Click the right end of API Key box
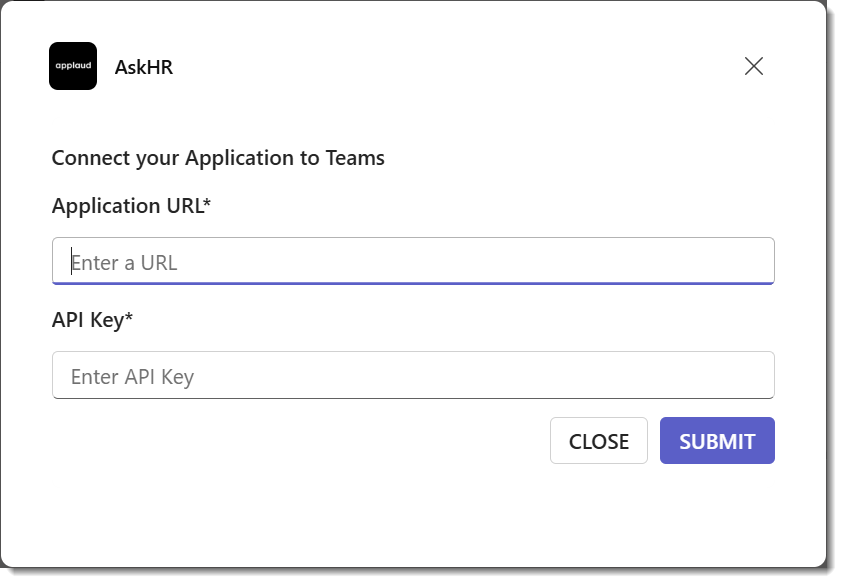Screen dimensions: 842x583 pyautogui.click(x=757, y=375)
